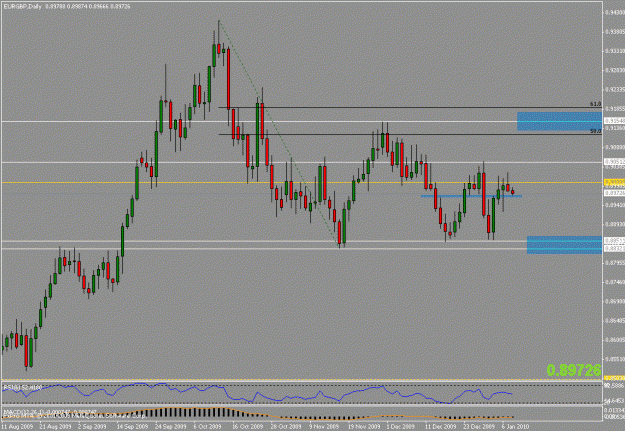Click the 14 Sep 2009 date on time axis
Image resolution: width=625 pixels, height=431 pixels.
pos(131,426)
